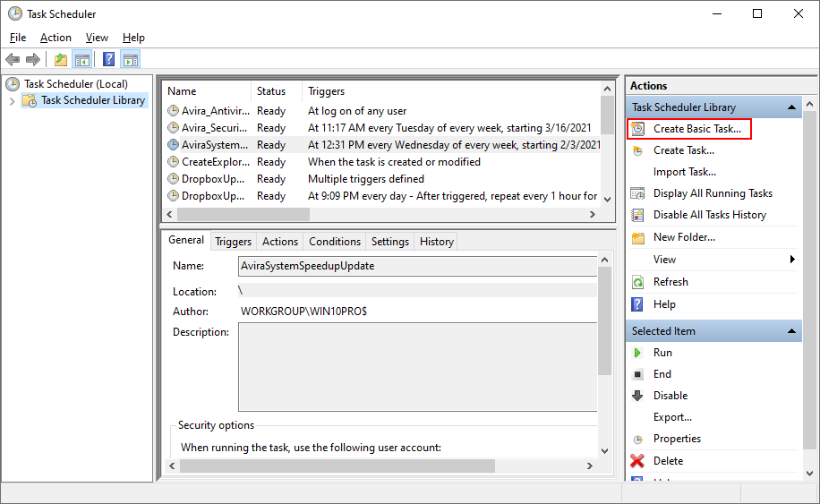This screenshot has height=504, width=820.
Task: Click the Actions pane scroll down arrow
Action: [x=809, y=474]
